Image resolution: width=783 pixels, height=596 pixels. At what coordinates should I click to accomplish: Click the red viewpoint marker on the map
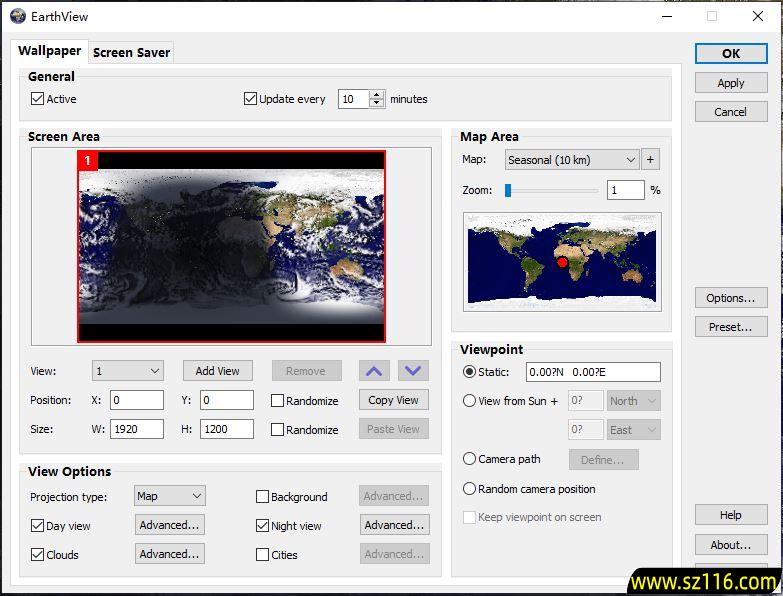[562, 262]
